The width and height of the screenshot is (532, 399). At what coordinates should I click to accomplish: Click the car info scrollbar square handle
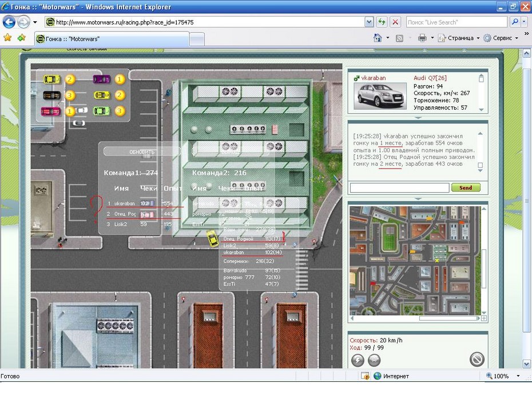coord(481,79)
